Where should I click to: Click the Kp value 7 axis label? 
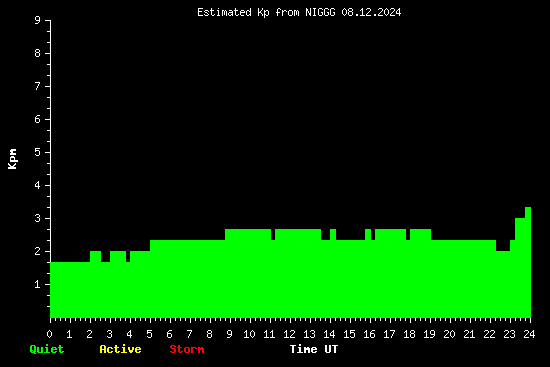tap(38, 86)
